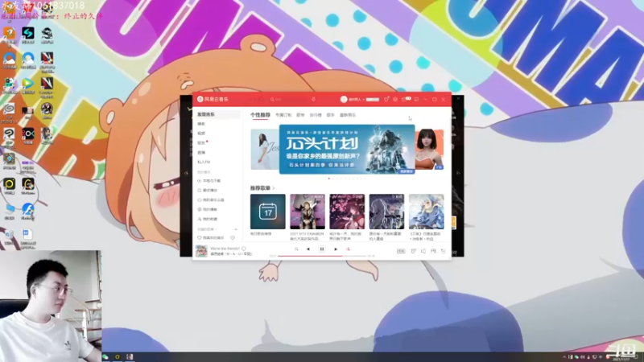
Task: Open the song recognition microphone icon
Action: point(313,99)
